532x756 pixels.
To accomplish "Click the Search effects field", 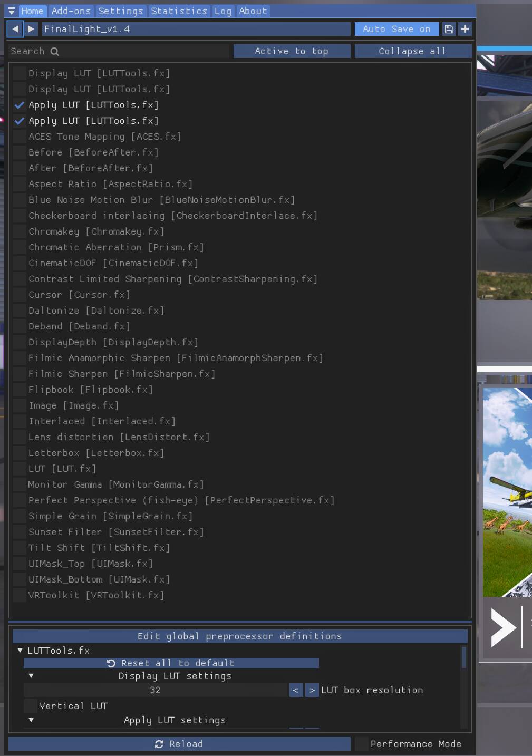I will point(120,51).
